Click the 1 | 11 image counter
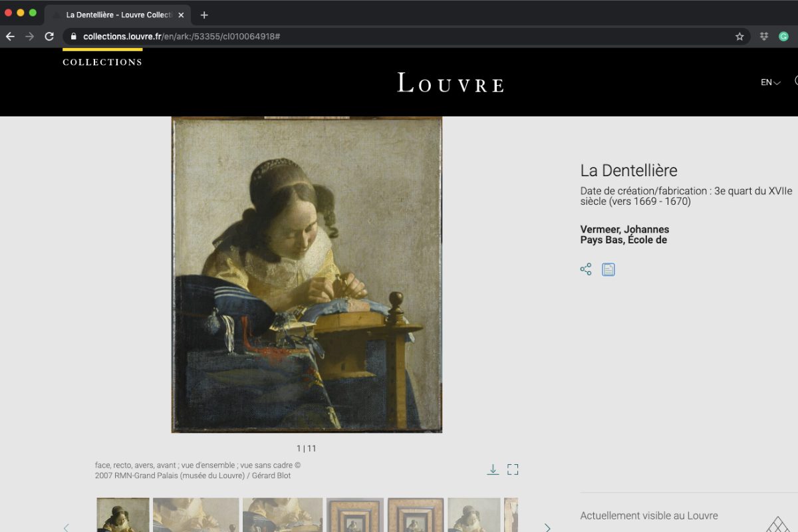 point(307,448)
